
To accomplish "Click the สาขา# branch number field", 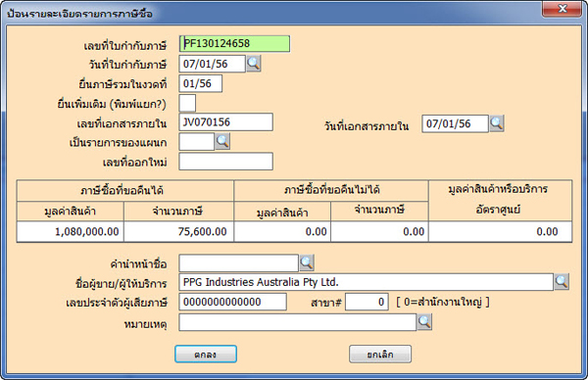I will [x=367, y=302].
